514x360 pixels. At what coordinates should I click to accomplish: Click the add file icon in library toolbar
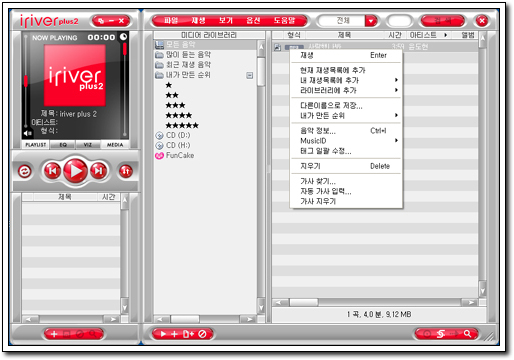click(x=188, y=334)
